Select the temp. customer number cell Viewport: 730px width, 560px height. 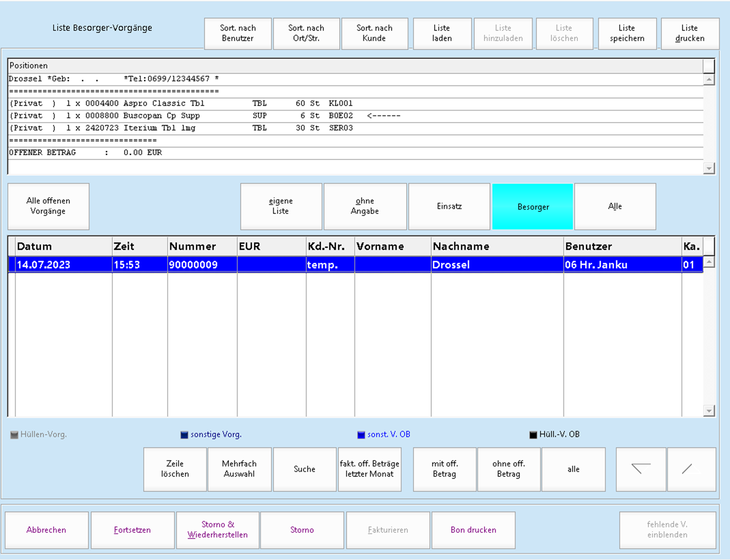coord(330,264)
